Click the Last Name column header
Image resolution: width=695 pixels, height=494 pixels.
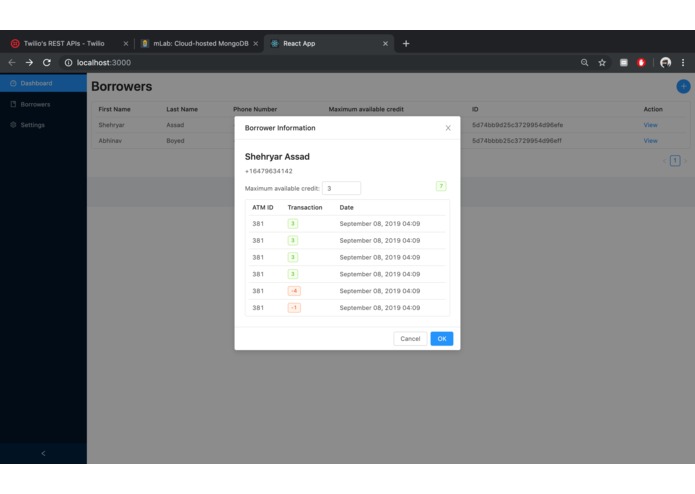(182, 109)
